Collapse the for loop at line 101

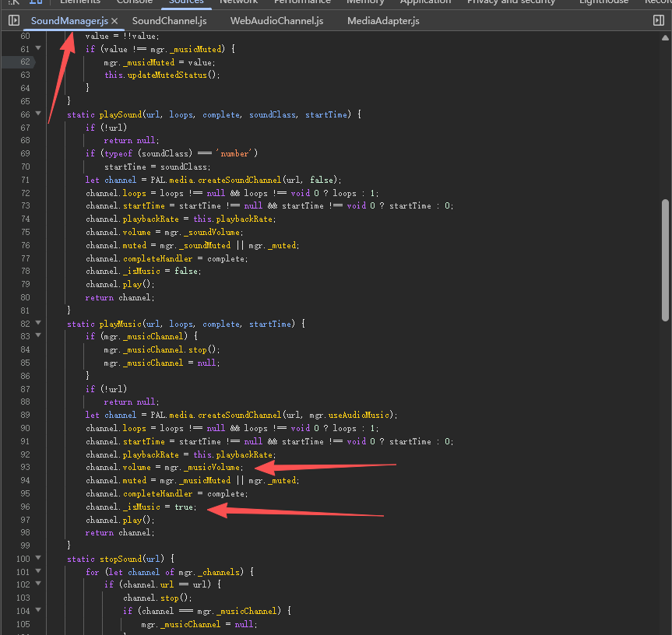tap(40, 572)
